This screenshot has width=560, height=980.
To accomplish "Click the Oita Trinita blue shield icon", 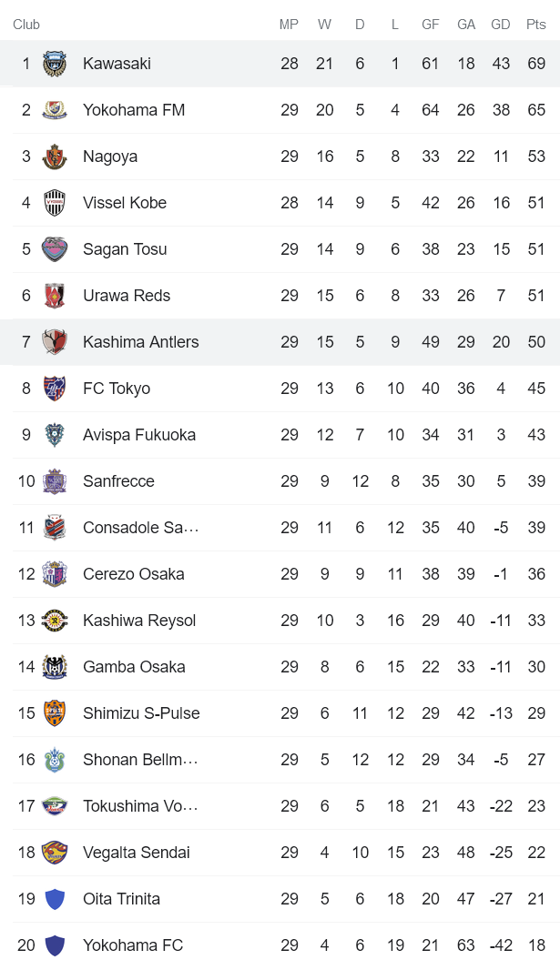I will (55, 899).
